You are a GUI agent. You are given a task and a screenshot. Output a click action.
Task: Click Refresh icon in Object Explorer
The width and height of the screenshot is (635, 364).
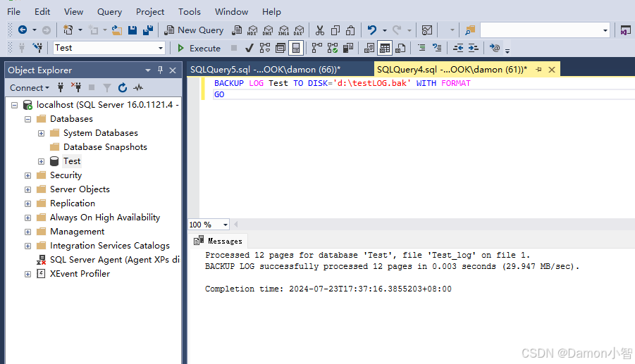[x=123, y=87]
